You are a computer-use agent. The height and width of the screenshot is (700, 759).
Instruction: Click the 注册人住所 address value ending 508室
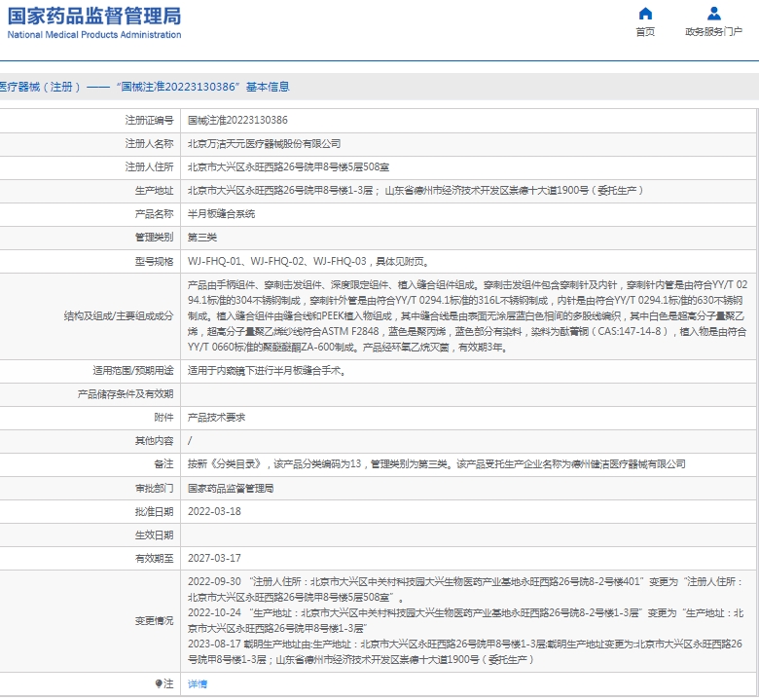pos(288,167)
